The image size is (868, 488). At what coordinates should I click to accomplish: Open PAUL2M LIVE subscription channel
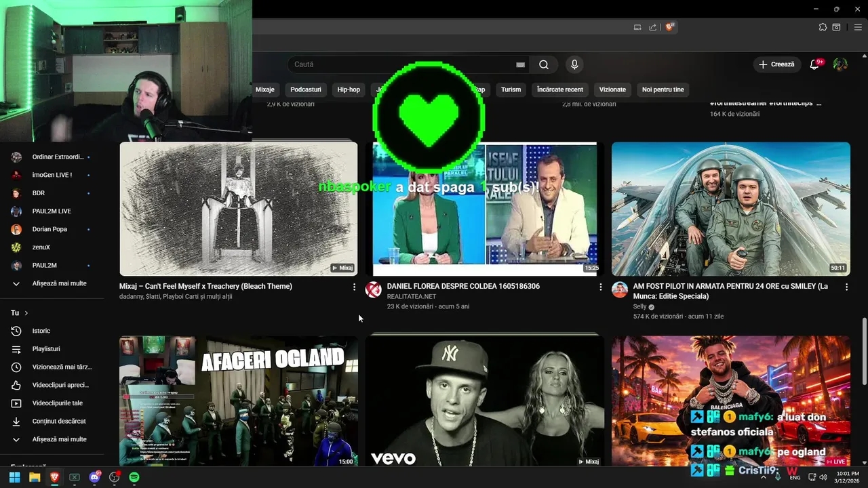[x=52, y=211]
